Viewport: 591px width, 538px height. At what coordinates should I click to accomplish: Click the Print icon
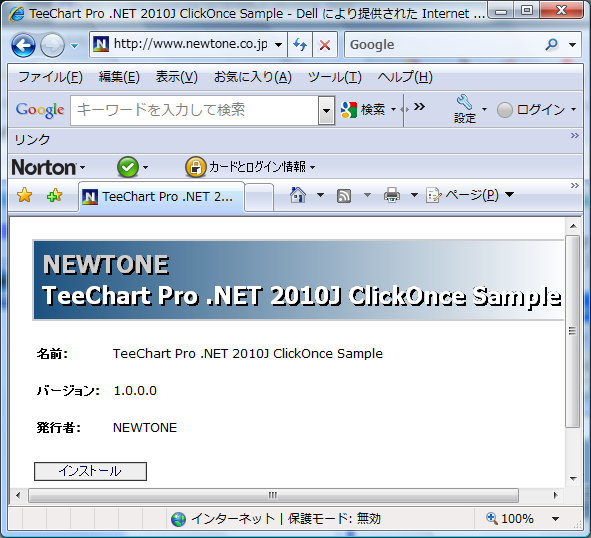click(392, 195)
